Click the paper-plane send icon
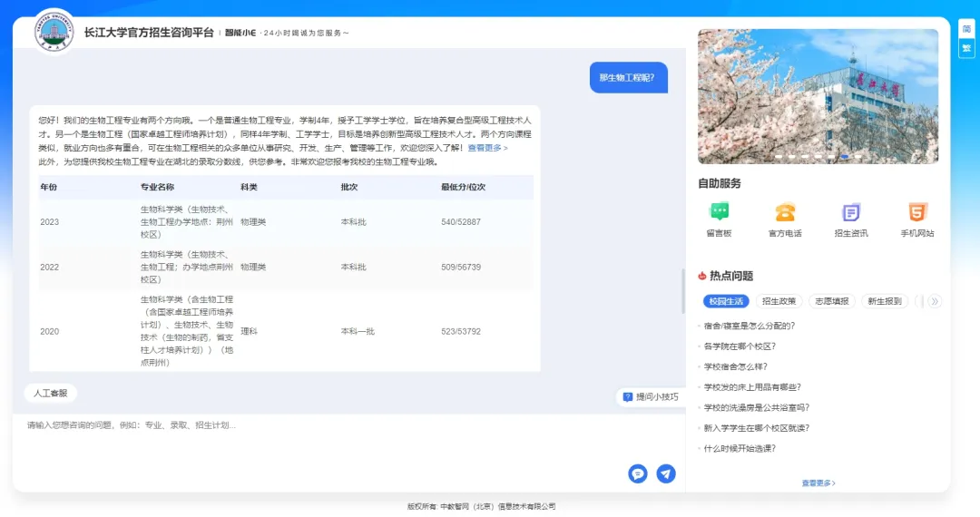Image resolution: width=980 pixels, height=517 pixels. 666,473
